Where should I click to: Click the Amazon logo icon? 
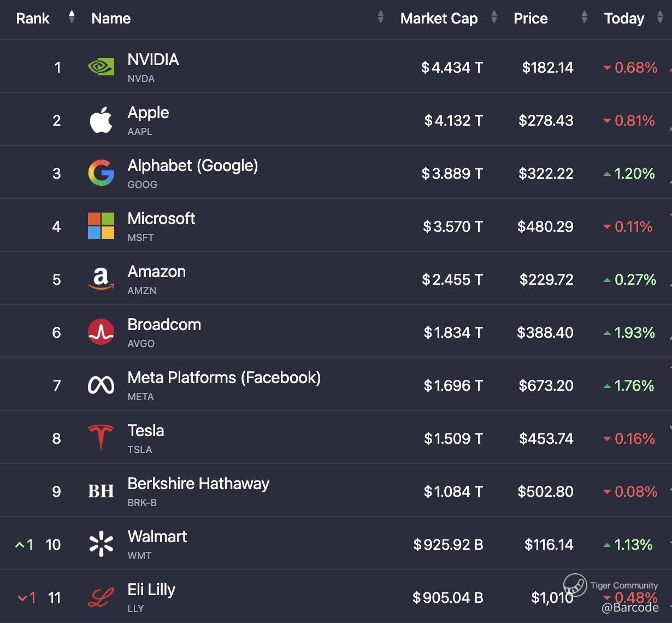click(x=101, y=279)
